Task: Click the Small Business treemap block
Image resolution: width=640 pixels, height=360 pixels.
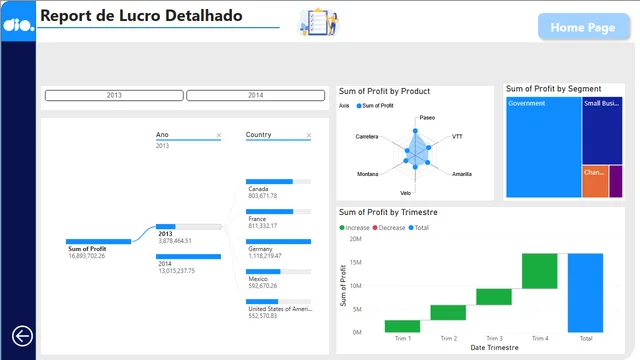Action: (x=602, y=131)
